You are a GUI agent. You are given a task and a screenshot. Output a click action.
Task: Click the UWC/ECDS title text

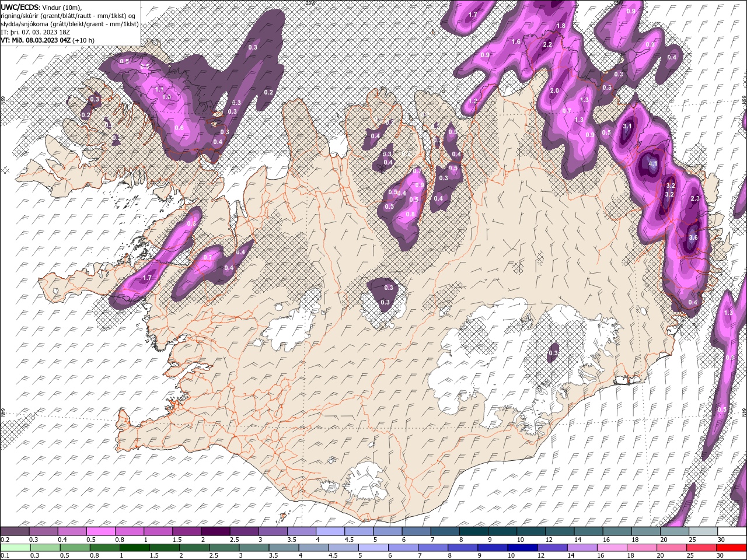click(x=20, y=7)
